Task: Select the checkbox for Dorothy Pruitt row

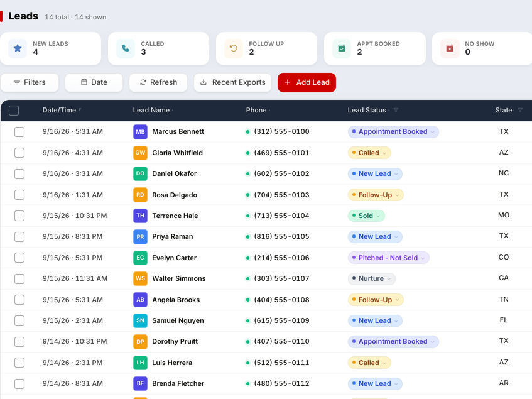Action: [19, 342]
